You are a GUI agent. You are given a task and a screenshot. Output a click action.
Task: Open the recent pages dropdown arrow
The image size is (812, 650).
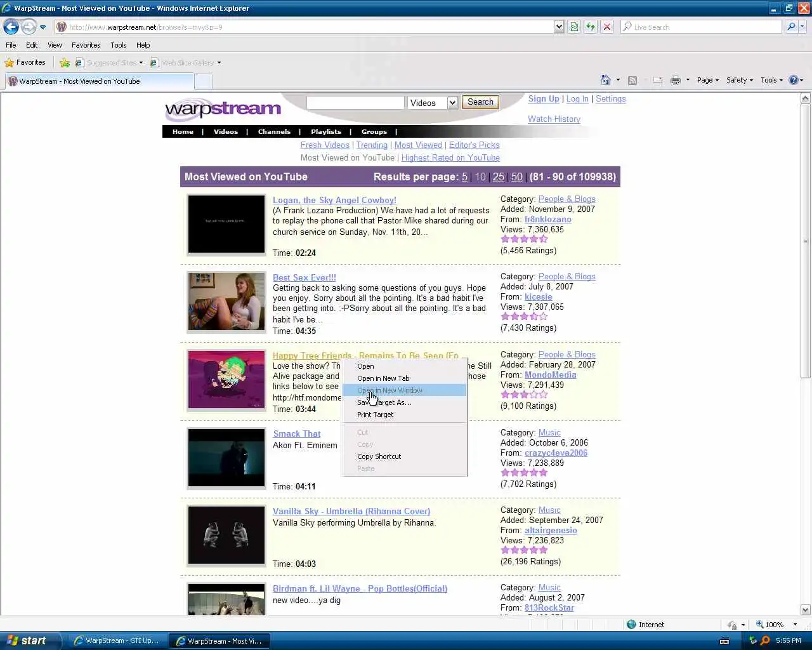click(x=43, y=27)
